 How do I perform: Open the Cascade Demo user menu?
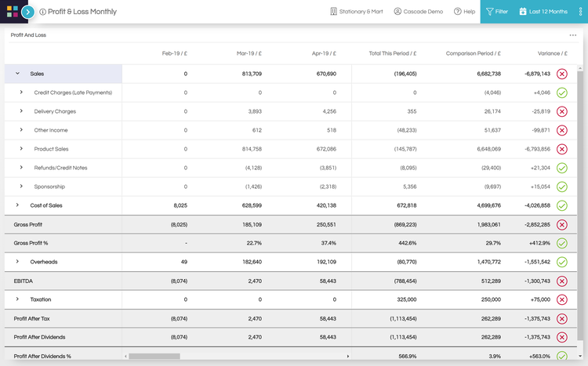[x=418, y=12]
